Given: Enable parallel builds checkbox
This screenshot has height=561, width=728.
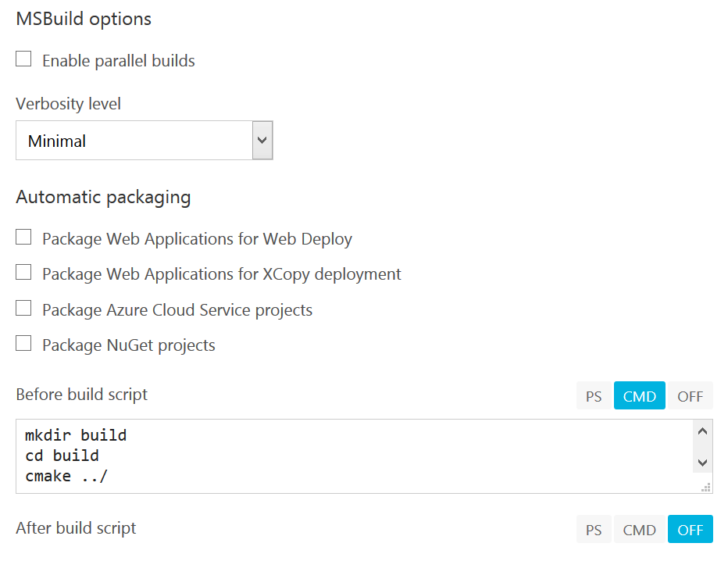Looking at the screenshot, I should pyautogui.click(x=24, y=59).
